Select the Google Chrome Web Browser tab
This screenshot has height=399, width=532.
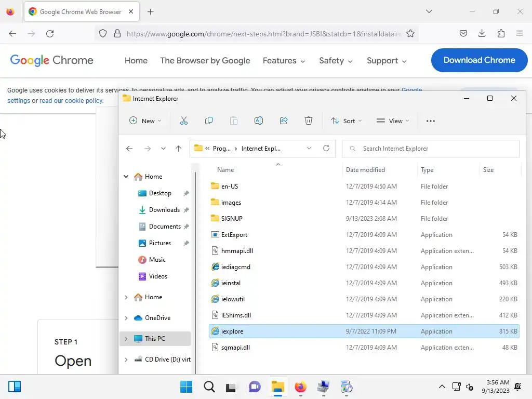[82, 11]
